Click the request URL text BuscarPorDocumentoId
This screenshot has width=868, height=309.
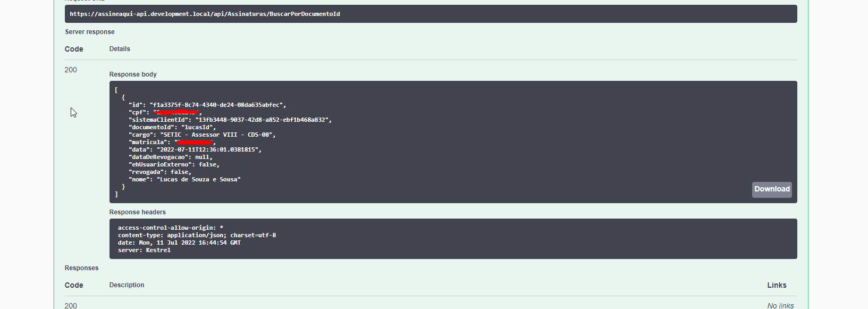(x=305, y=14)
